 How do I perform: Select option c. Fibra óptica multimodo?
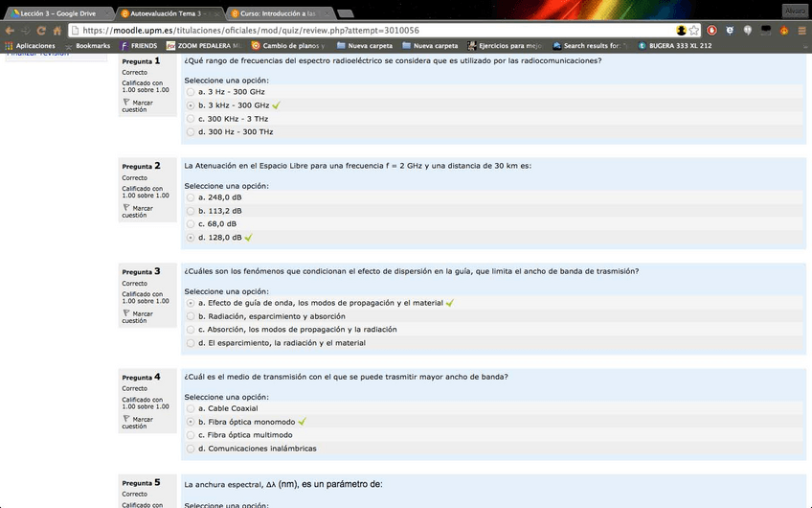[191, 435]
